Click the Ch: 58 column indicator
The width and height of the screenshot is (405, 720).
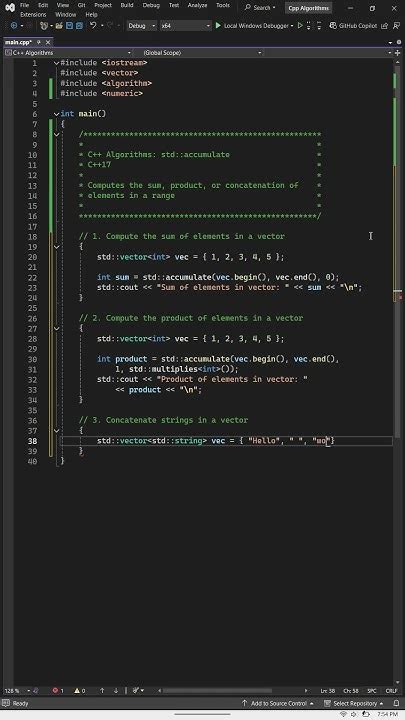point(350,691)
